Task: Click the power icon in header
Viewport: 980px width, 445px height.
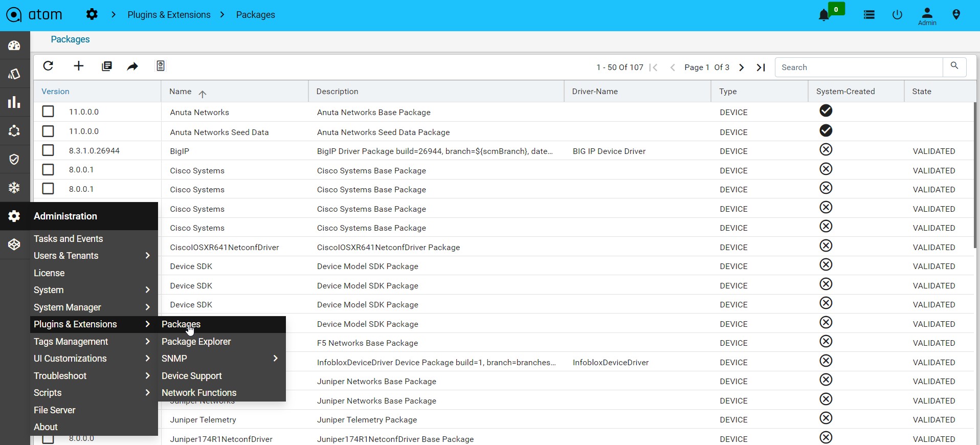Action: [x=897, y=15]
